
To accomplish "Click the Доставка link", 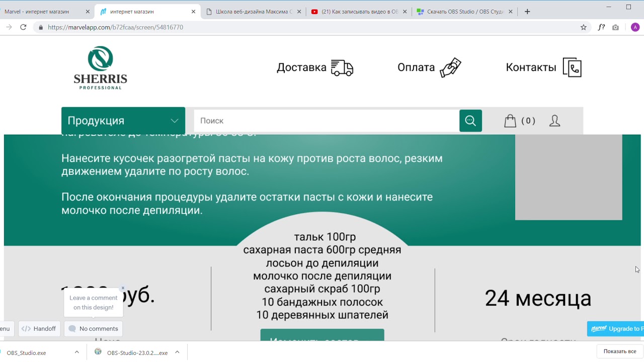I will click(301, 67).
